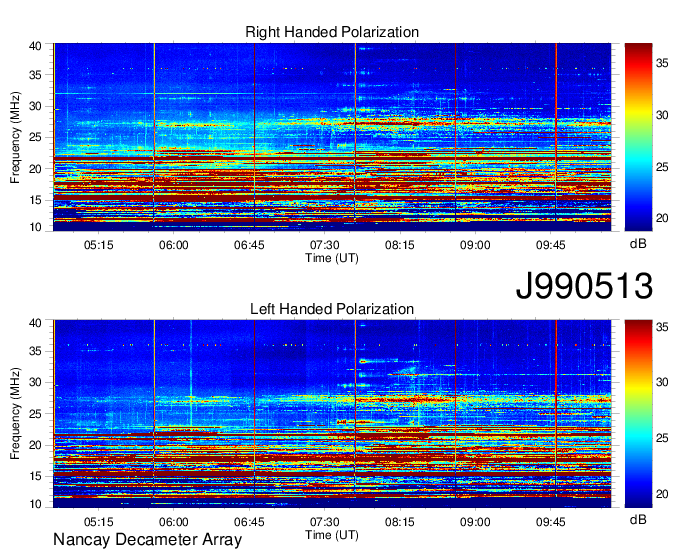
Task: Select the 06:00 time tick on bottom plot
Action: 173,522
